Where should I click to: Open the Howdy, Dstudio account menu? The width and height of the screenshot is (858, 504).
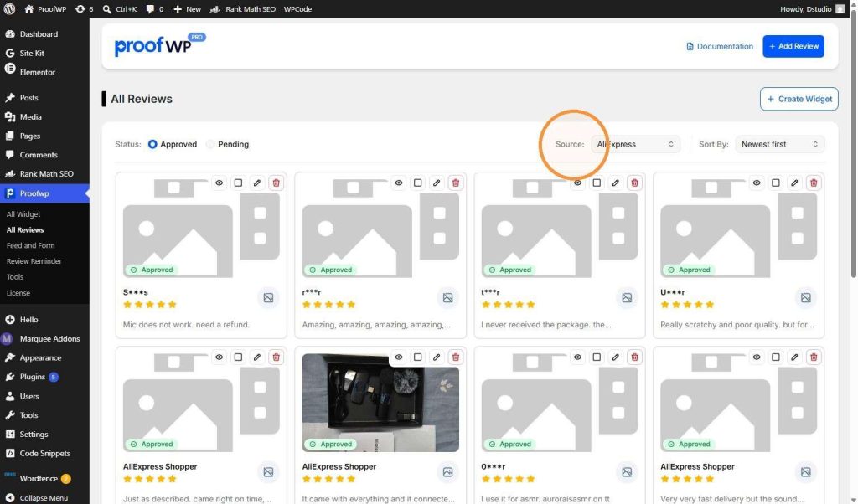click(x=812, y=8)
